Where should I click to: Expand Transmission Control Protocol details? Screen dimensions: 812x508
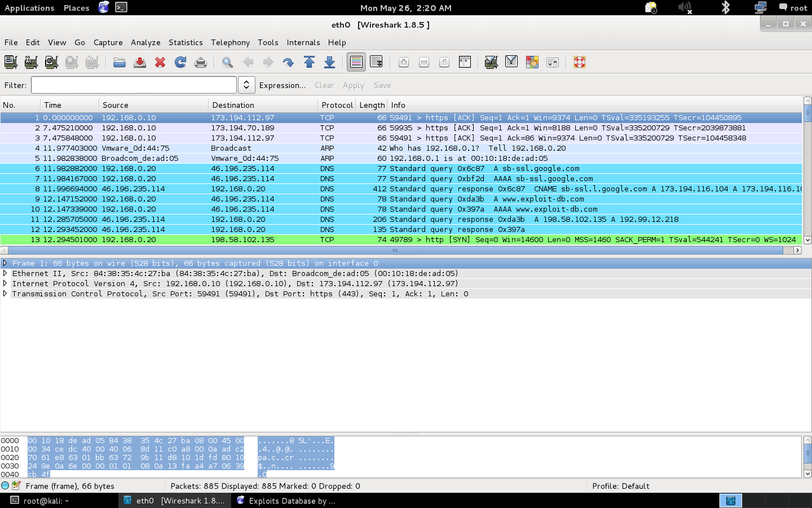point(5,294)
